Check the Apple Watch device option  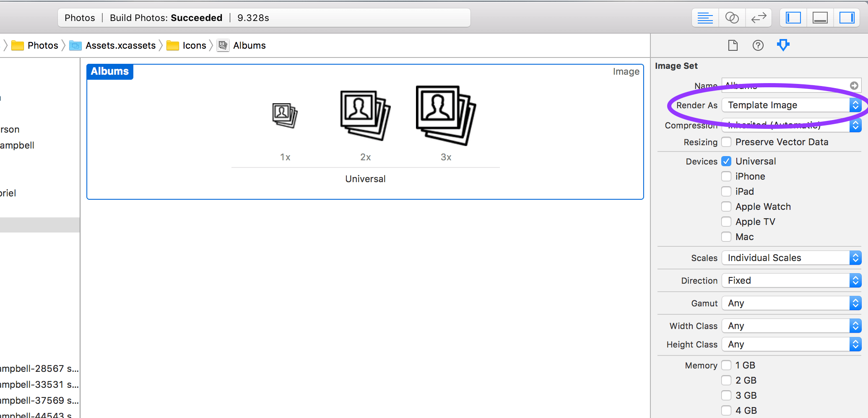[x=726, y=206]
